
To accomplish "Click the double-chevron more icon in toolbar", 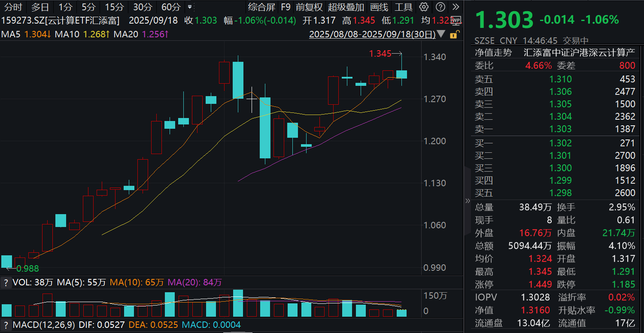I will 456,7.
